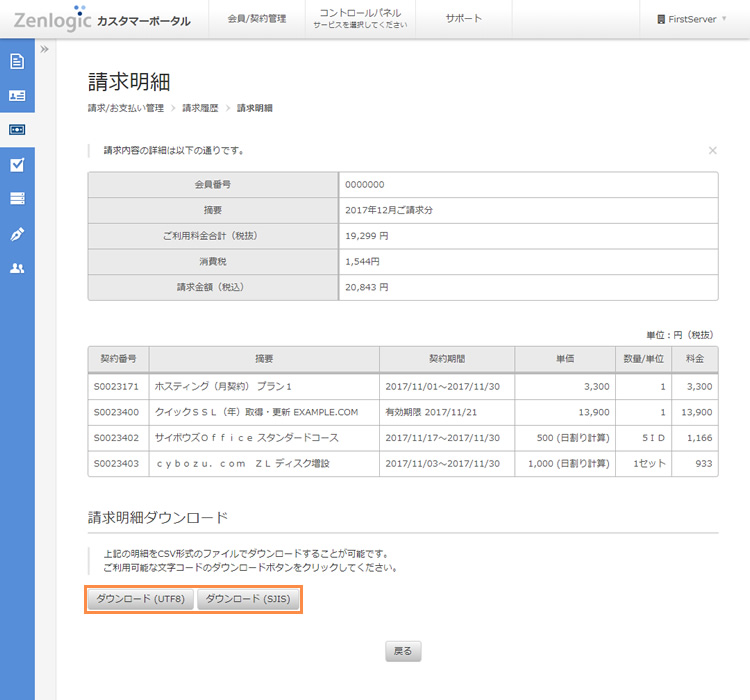Open the コントロールパネル menu
750x700 pixels.
coord(360,19)
